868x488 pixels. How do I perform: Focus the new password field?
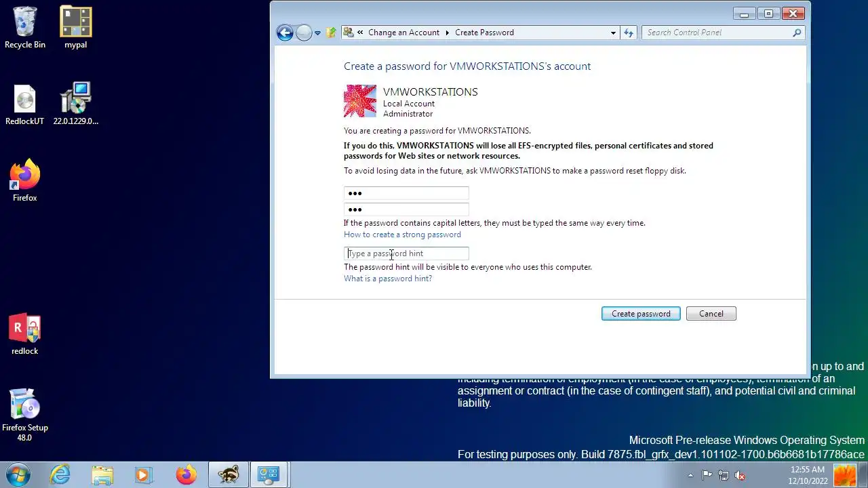click(x=406, y=193)
